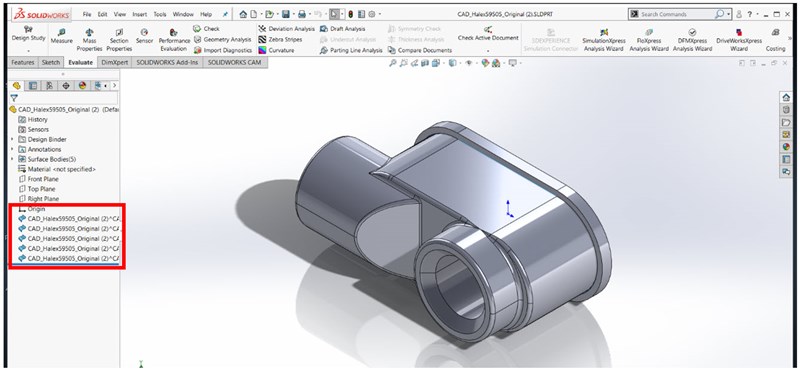Select the History tree item
This screenshot has height=372, width=800.
click(x=33, y=119)
